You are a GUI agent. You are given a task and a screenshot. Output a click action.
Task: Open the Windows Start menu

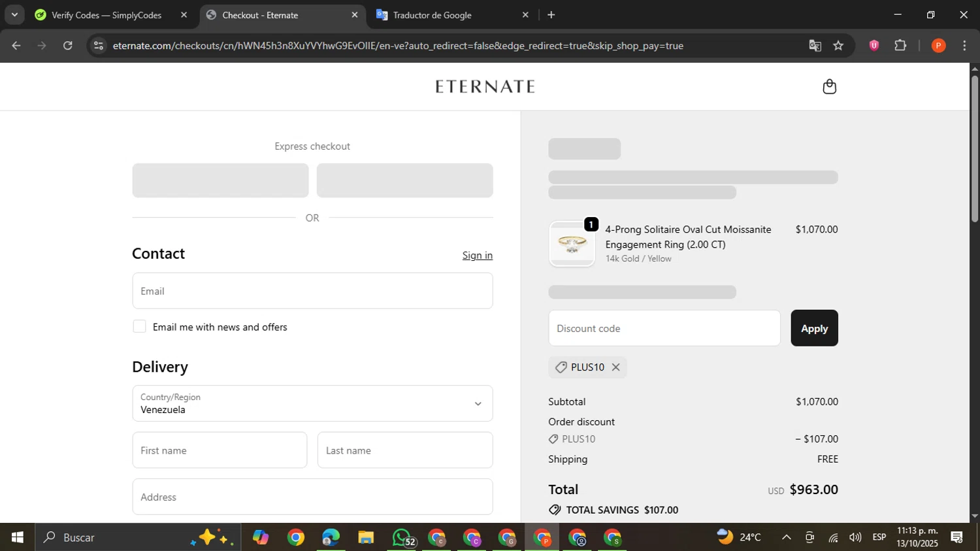(17, 537)
